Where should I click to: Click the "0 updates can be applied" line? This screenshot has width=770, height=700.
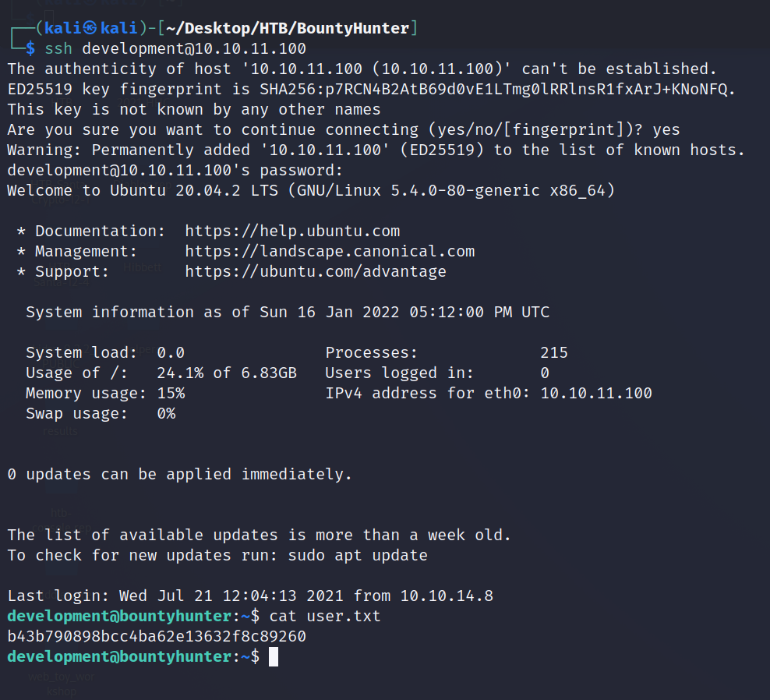point(179,474)
